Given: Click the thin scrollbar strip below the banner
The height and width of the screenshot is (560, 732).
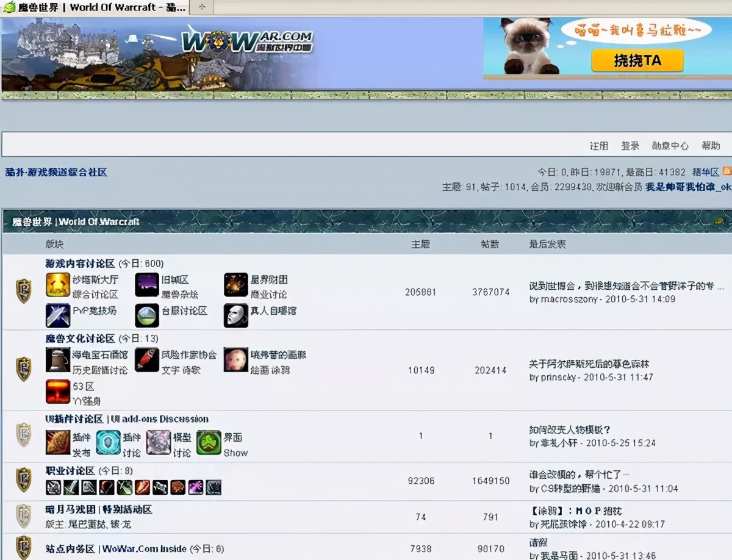Looking at the screenshot, I should point(366,95).
